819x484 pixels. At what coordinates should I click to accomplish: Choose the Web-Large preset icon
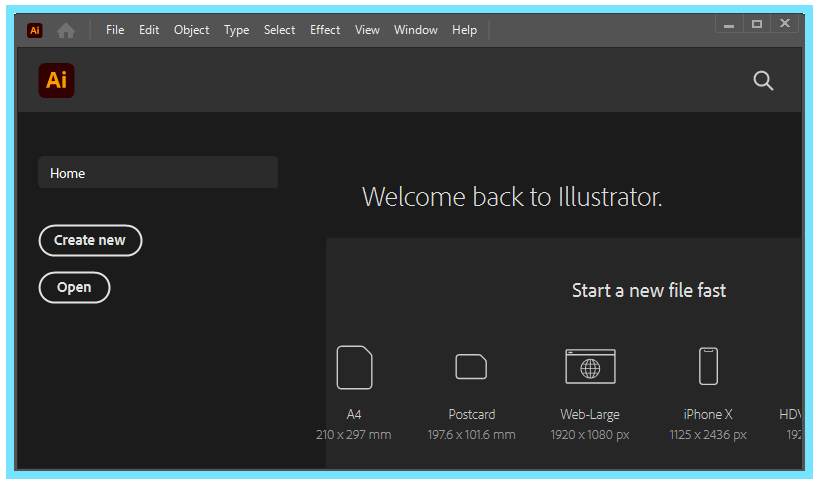[590, 366]
